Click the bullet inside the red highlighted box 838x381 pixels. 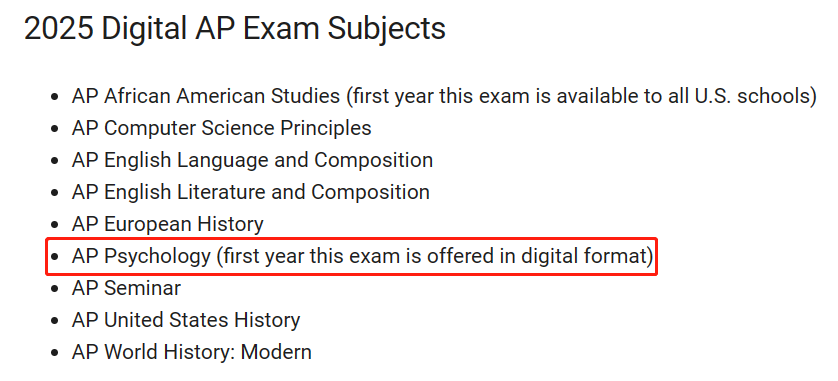pyautogui.click(x=54, y=258)
